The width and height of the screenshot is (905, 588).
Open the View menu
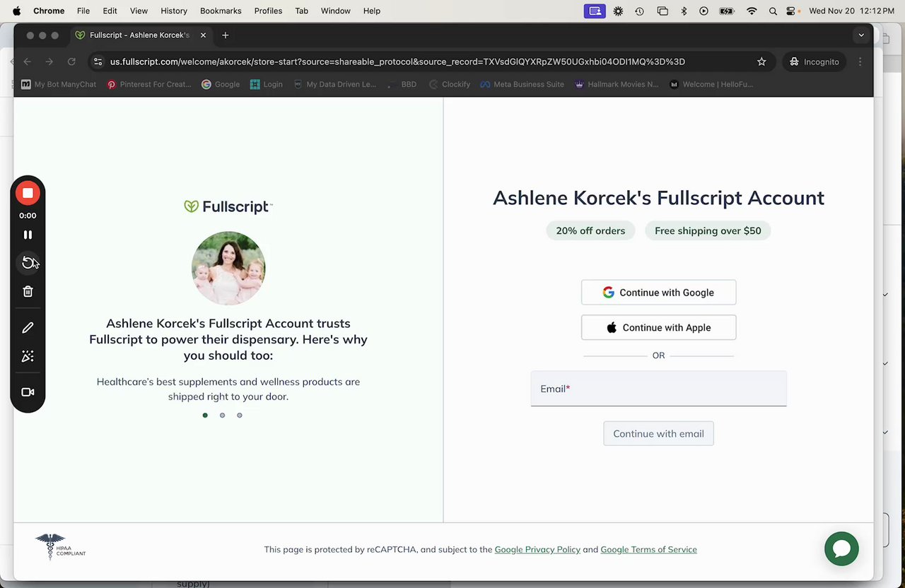[139, 11]
